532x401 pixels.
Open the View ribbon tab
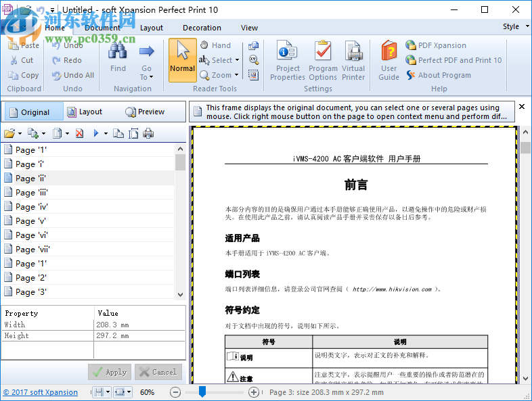(x=249, y=28)
